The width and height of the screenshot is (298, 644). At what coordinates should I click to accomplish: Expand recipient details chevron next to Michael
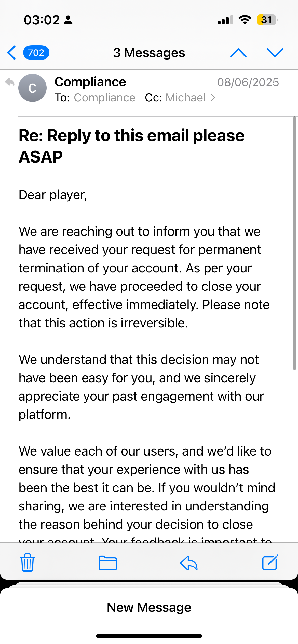(x=213, y=98)
